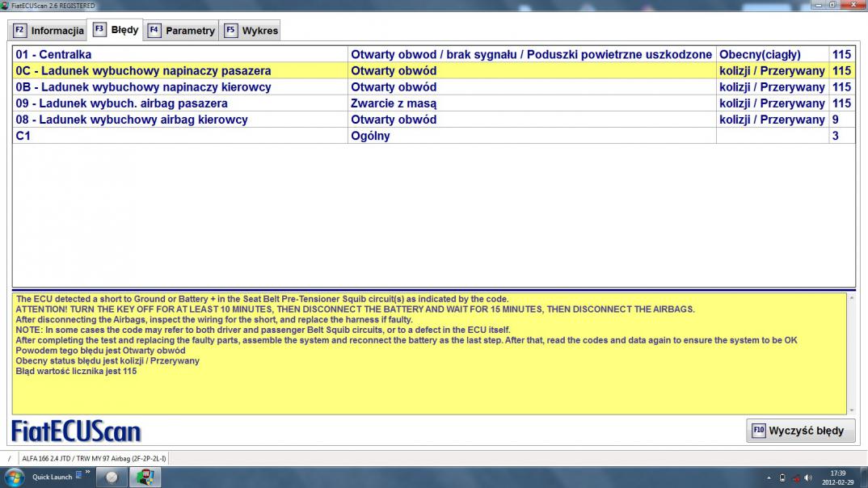
Task: Switch to the Parametry tab
Action: 182,31
